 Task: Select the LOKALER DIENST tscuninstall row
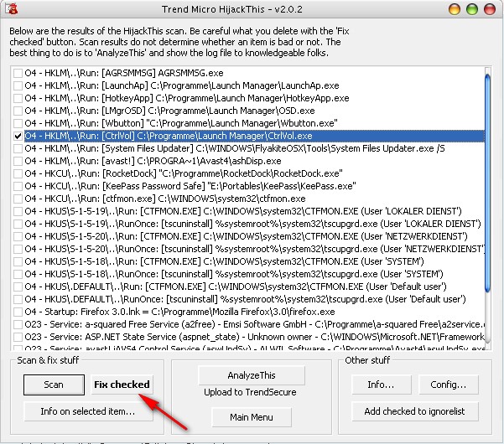tap(252, 224)
